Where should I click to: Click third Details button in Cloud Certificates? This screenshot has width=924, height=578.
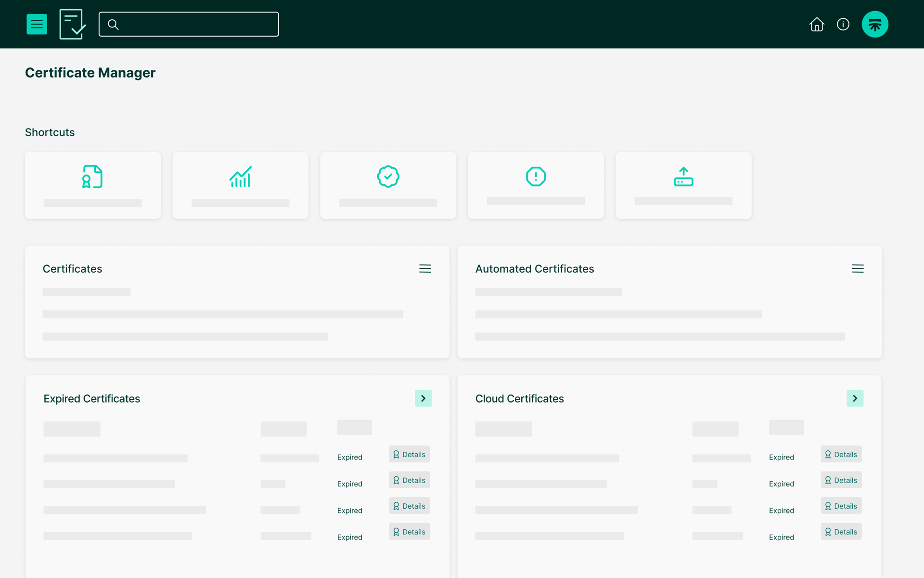pos(841,506)
